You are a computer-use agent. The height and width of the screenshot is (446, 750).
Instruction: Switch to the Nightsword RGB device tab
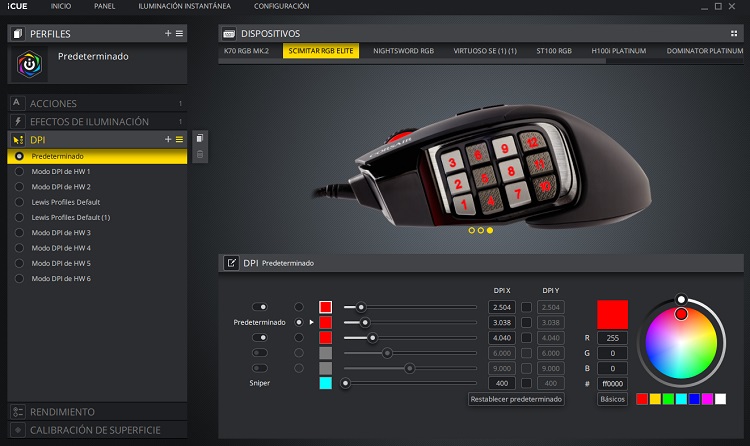pos(403,50)
